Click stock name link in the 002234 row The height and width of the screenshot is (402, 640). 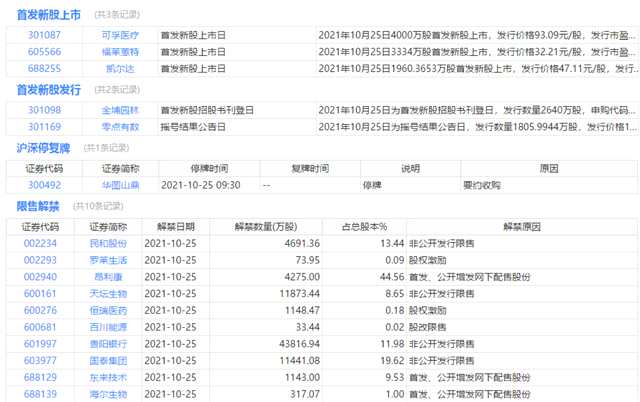tap(108, 244)
